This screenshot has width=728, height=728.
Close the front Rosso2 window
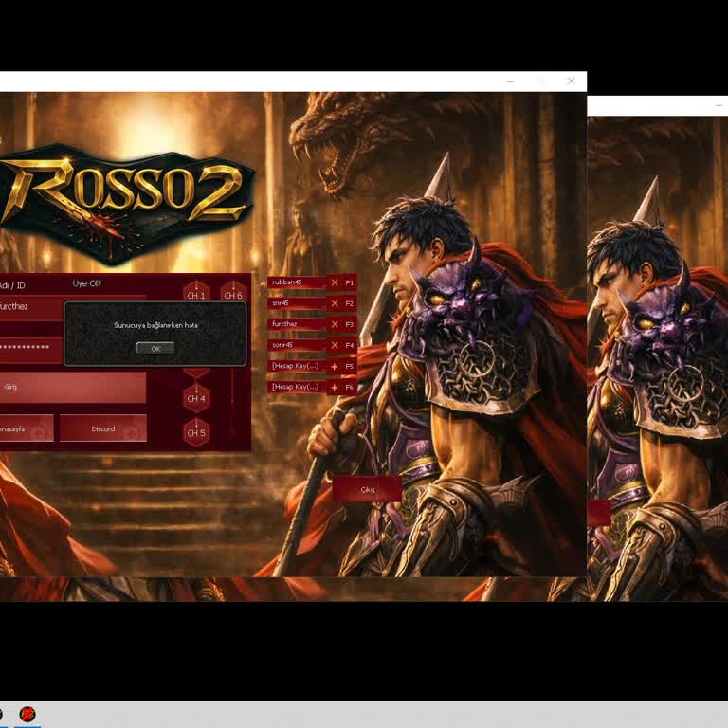[571, 82]
